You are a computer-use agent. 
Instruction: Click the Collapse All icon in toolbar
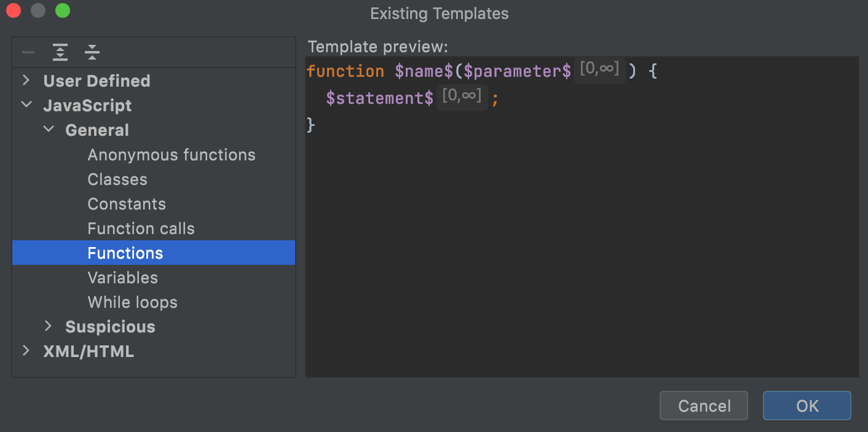click(x=92, y=52)
